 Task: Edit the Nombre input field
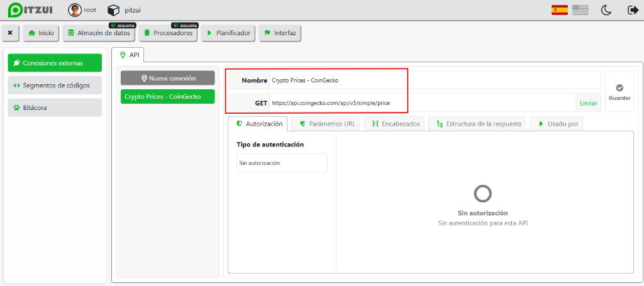point(435,80)
